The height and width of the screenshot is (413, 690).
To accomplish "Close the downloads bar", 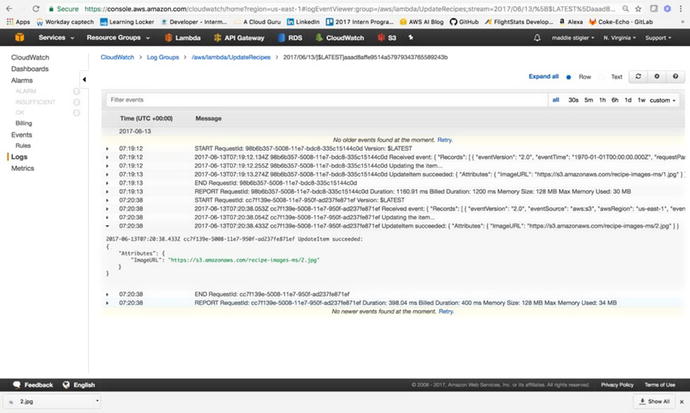I will pos(682,402).
